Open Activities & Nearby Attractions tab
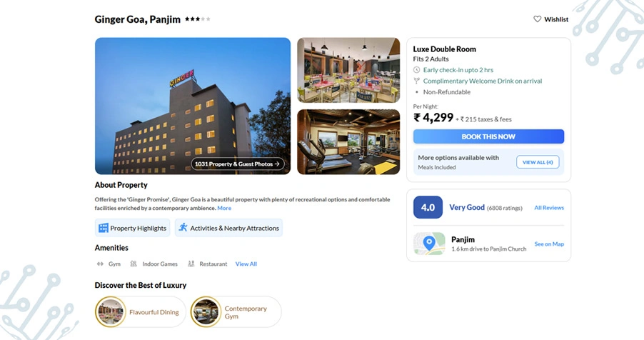644x340 pixels. 228,228
